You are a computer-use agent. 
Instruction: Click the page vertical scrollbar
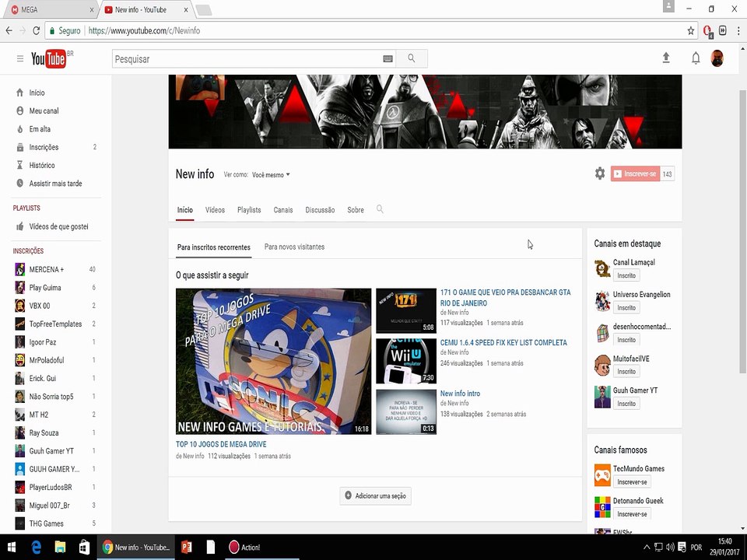point(742,231)
